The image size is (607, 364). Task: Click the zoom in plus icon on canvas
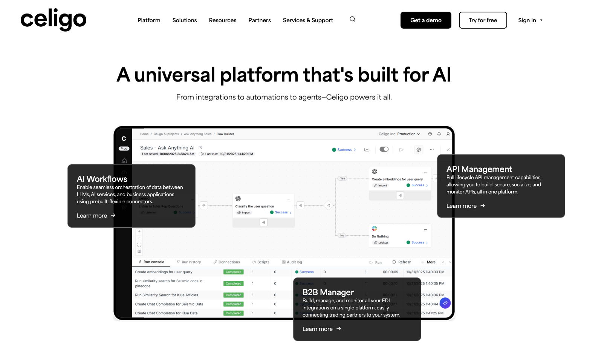[x=139, y=231]
